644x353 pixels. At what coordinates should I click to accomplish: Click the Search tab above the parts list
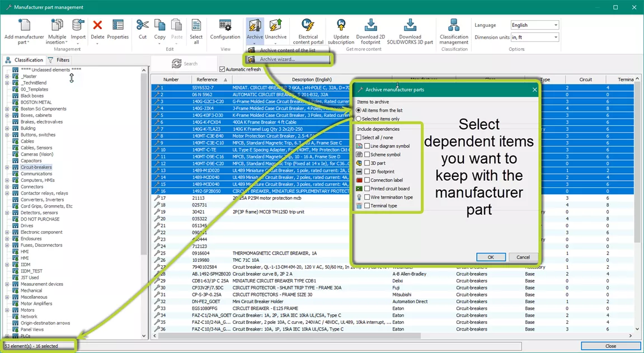click(185, 63)
